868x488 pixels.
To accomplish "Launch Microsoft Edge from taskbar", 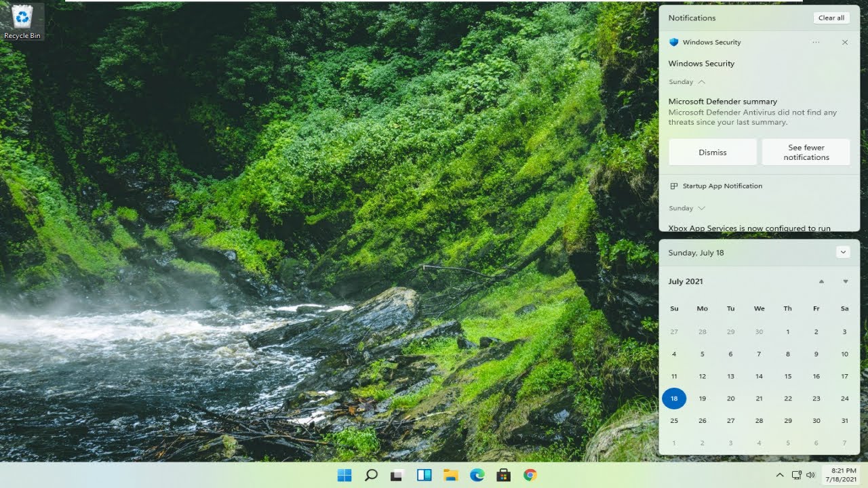I will click(477, 475).
